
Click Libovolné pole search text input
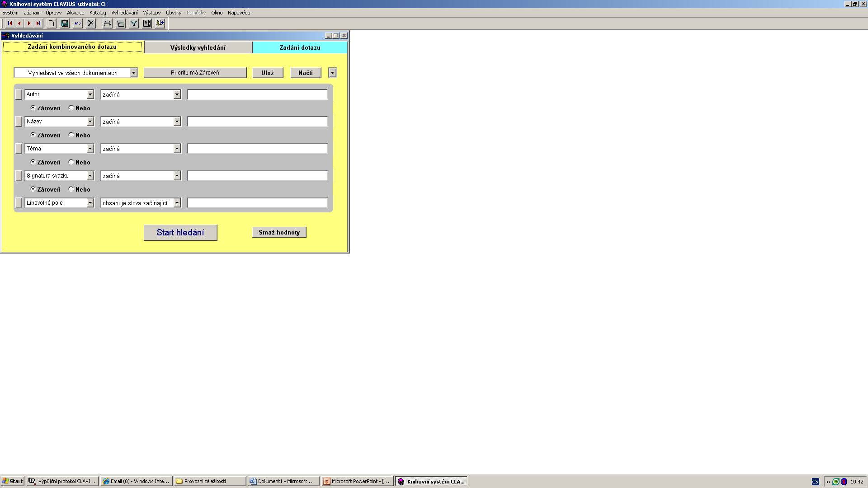258,203
